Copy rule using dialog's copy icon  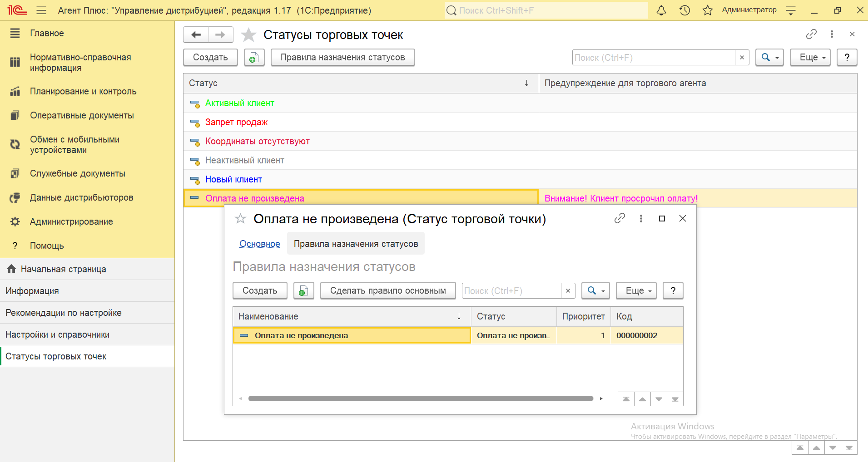click(x=304, y=290)
